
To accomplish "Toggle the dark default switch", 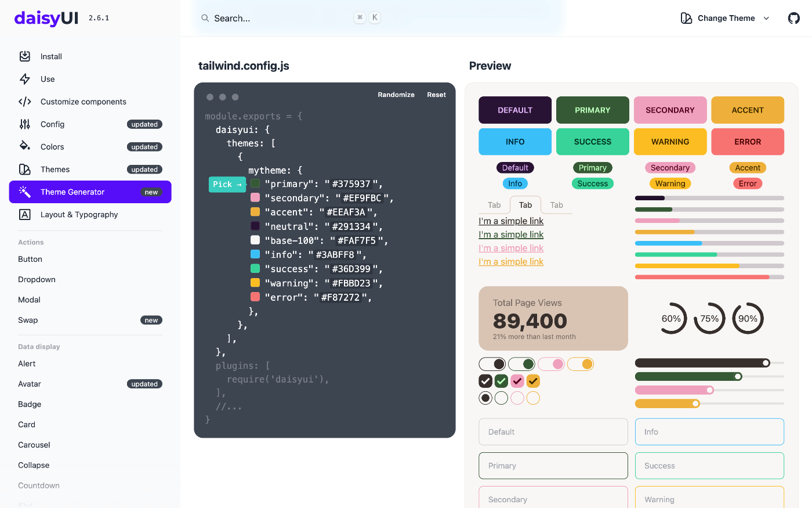I will [492, 364].
